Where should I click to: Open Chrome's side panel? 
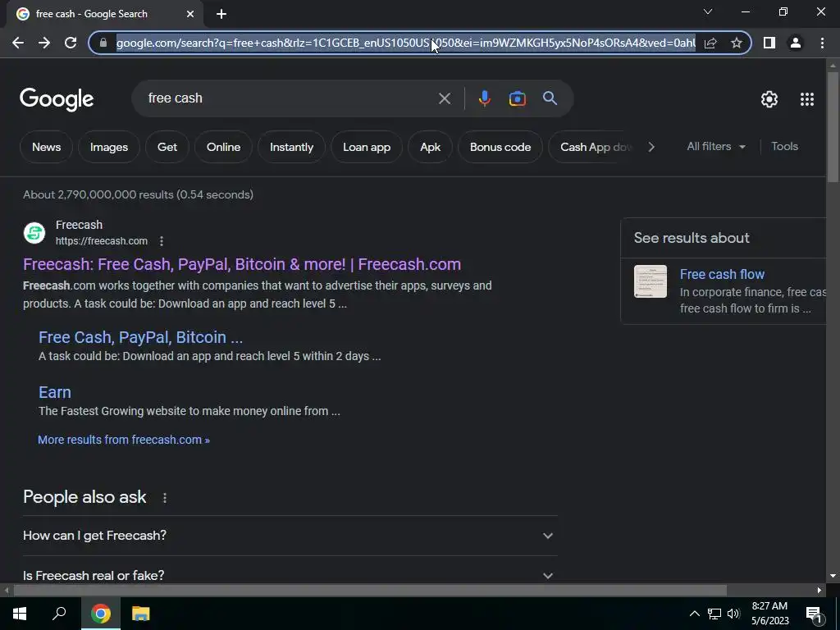[769, 43]
